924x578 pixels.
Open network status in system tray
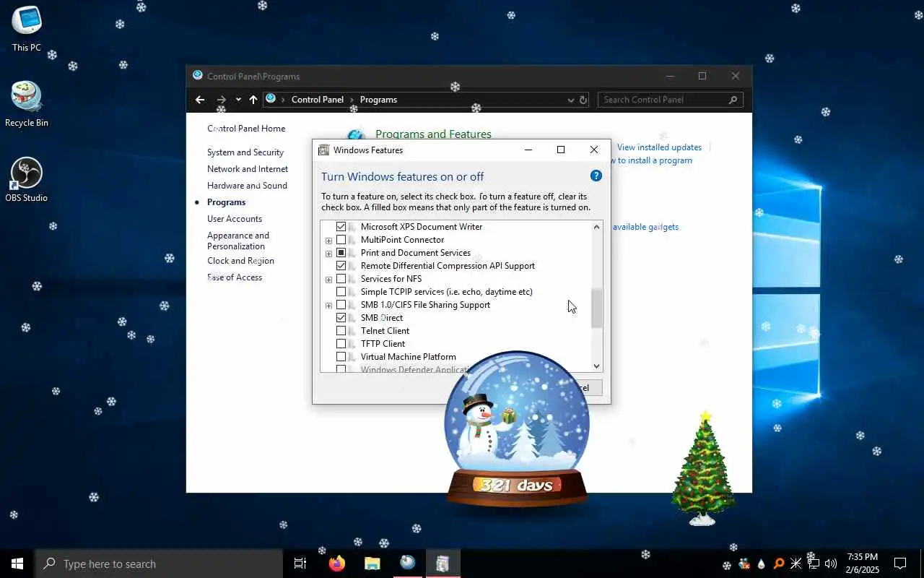(x=814, y=564)
